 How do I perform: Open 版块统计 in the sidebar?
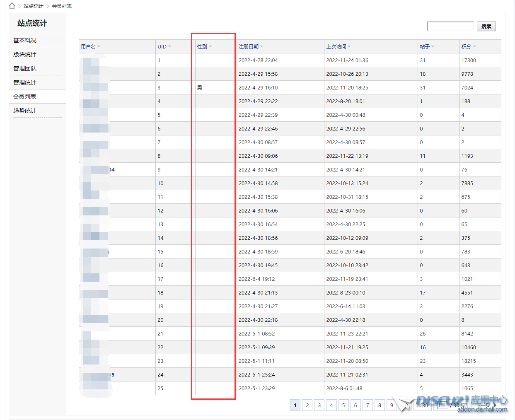[25, 54]
